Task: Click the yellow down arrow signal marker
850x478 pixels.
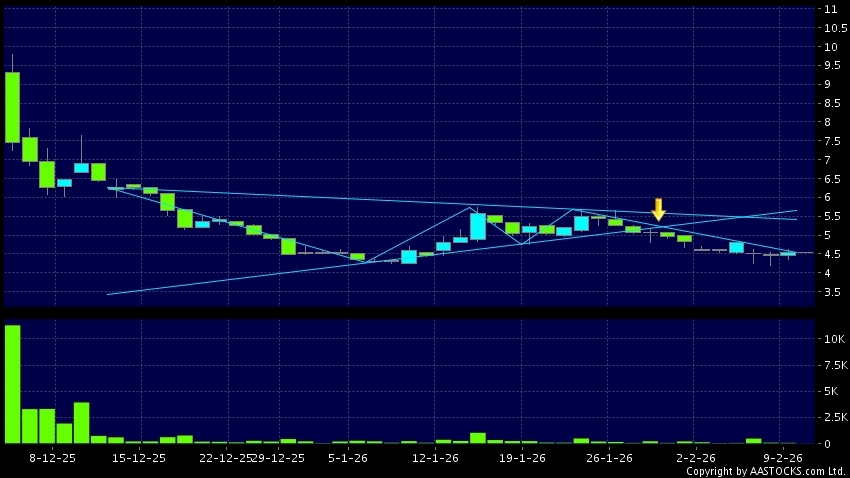Action: point(658,209)
